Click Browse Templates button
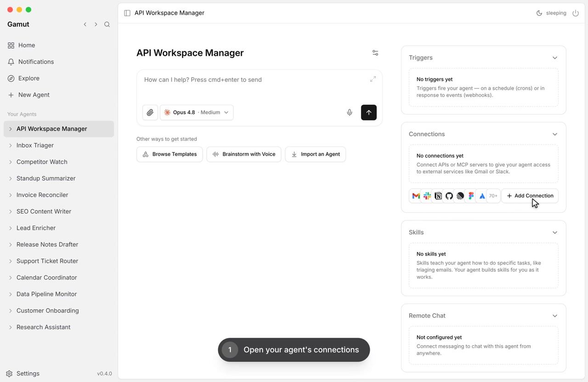 (x=170, y=154)
